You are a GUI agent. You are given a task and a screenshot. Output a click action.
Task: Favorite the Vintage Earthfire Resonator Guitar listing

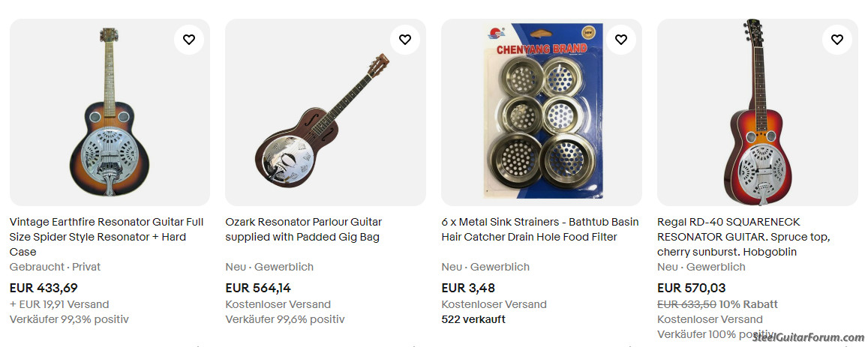[x=189, y=40]
